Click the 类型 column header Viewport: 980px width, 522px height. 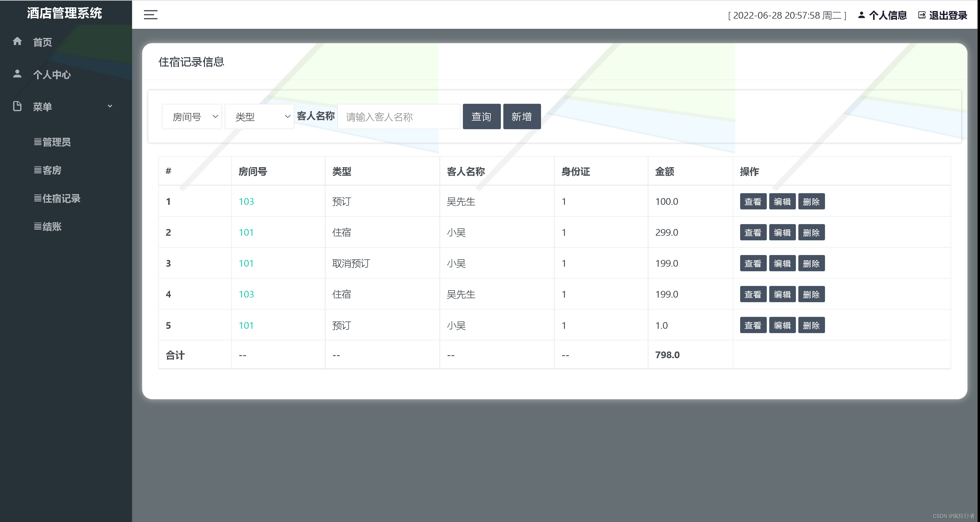pos(342,171)
